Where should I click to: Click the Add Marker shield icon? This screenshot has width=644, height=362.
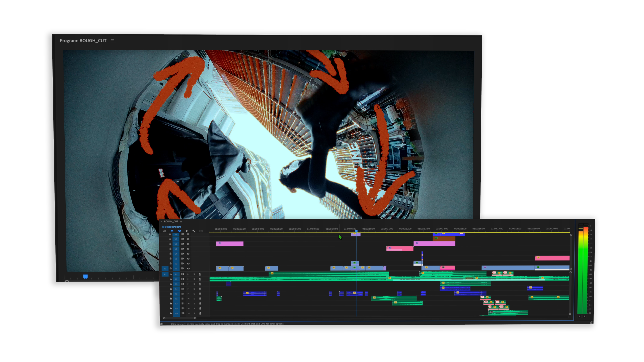(186, 231)
